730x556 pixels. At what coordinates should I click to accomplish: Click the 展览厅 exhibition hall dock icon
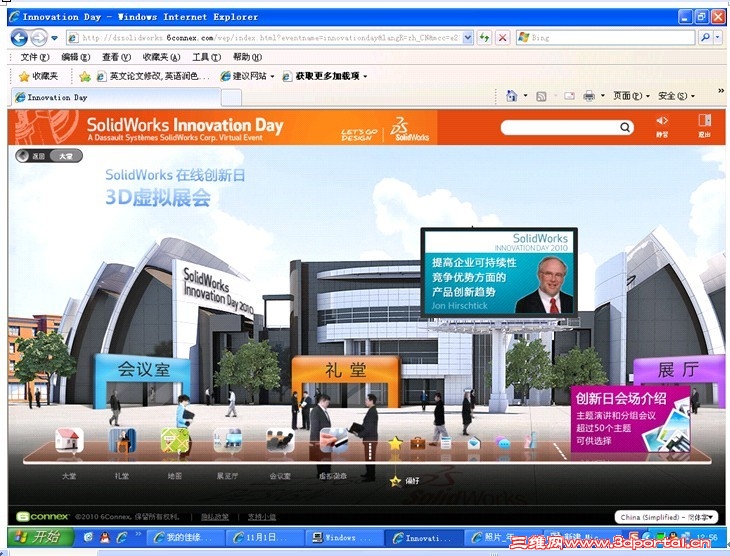pos(228,440)
